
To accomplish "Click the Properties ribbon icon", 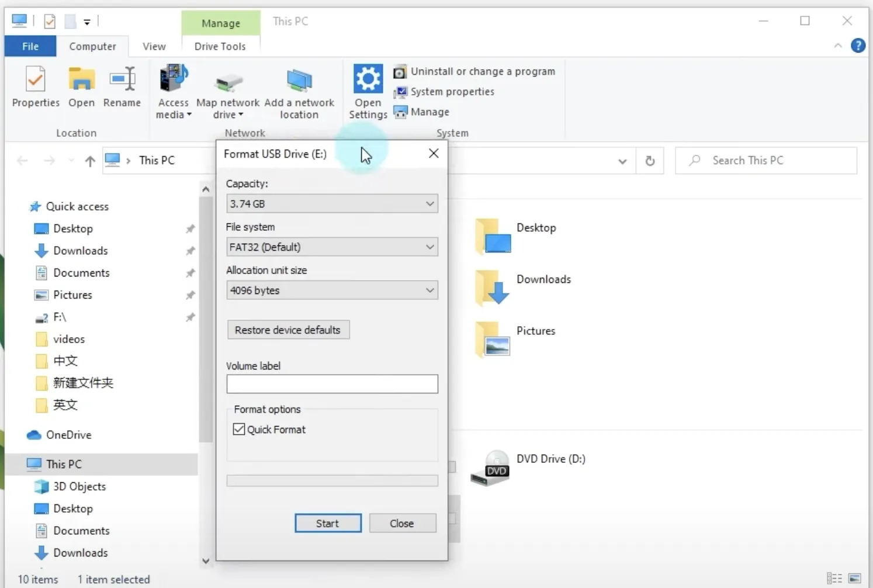I will 36,87.
